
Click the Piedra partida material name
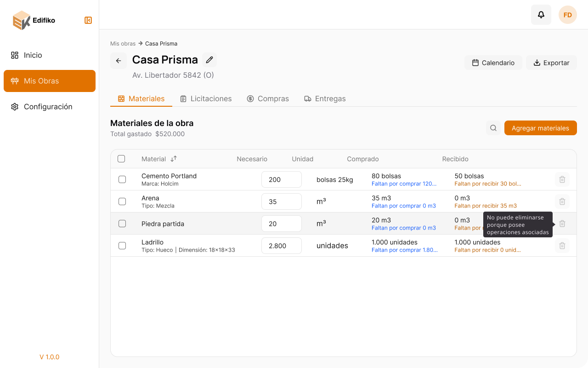click(x=163, y=224)
